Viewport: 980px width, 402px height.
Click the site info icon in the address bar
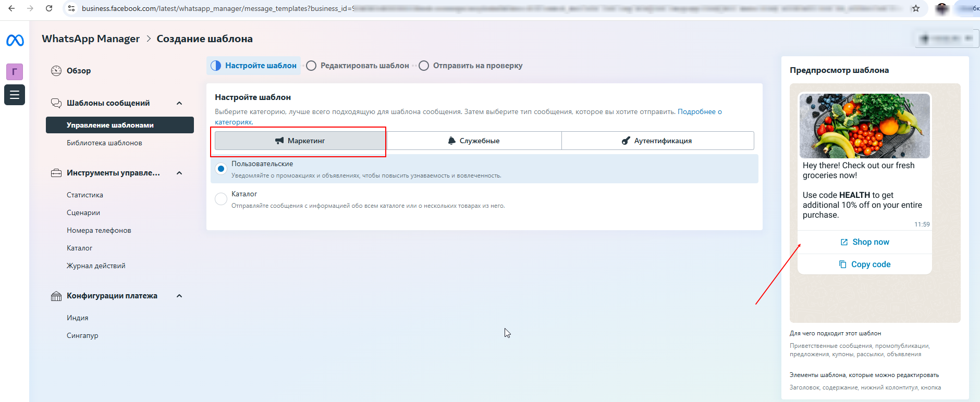72,8
